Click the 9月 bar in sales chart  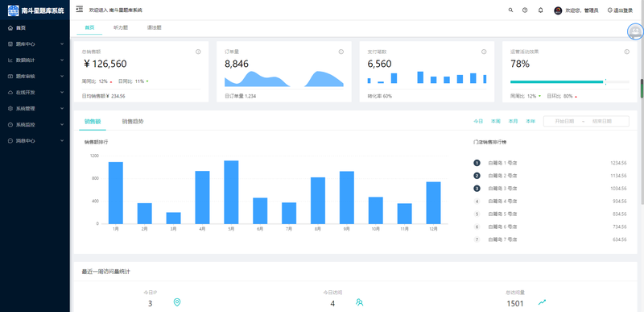[347, 198]
